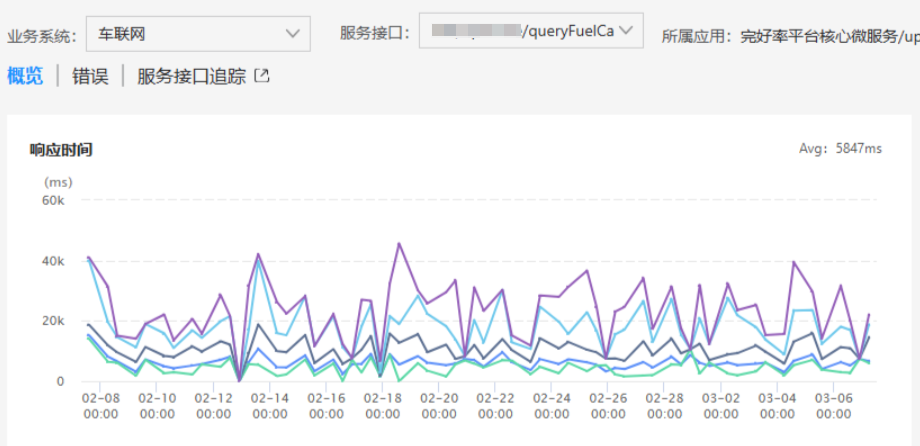Click the external link icon beside 服务接口追踪
Screen dimensions: 920x446
tap(262, 76)
